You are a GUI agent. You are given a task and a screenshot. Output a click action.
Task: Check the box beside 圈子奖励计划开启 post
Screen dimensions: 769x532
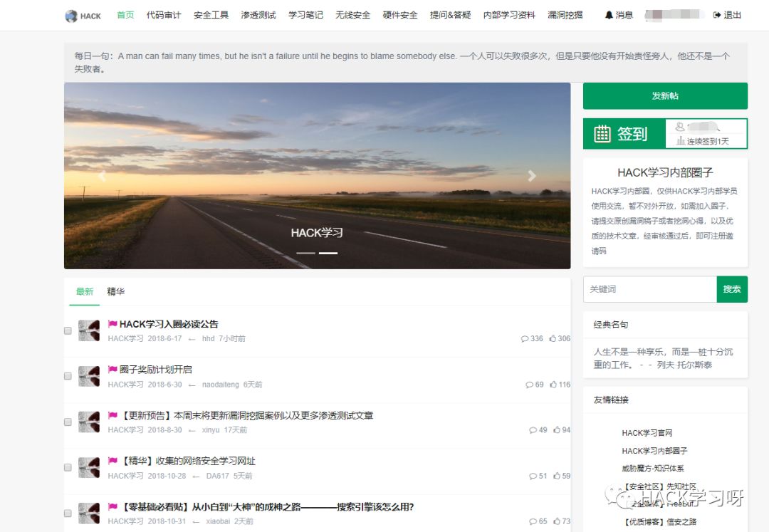68,376
